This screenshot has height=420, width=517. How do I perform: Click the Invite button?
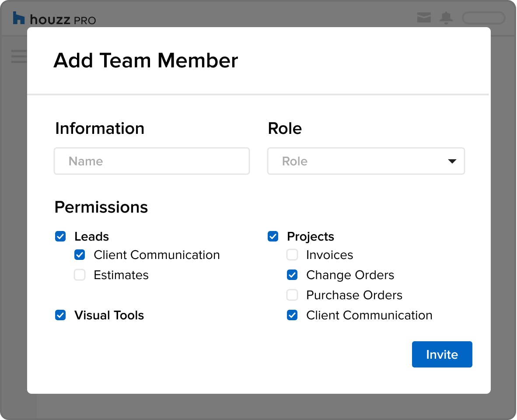tap(442, 354)
